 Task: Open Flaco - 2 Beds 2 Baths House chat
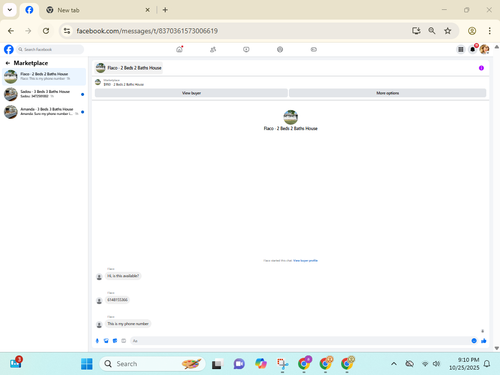tap(44, 76)
